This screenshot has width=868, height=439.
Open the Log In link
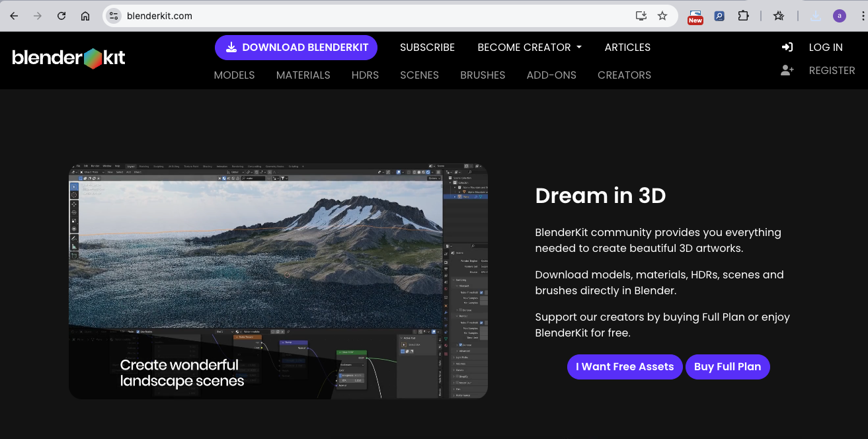coord(825,48)
